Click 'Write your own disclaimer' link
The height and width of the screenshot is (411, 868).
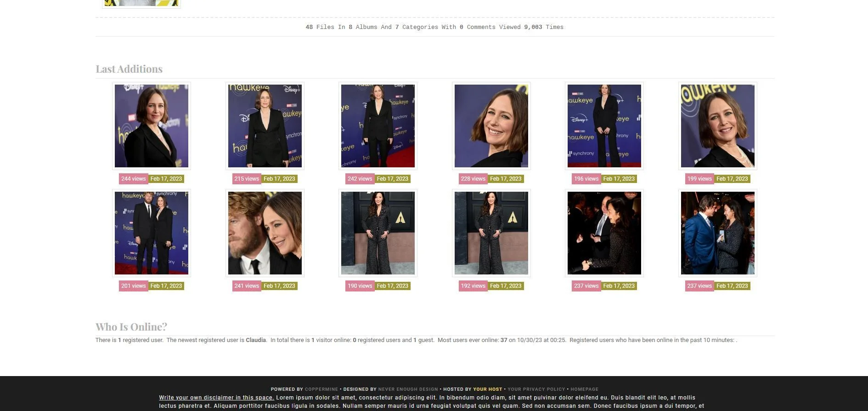(x=216, y=398)
